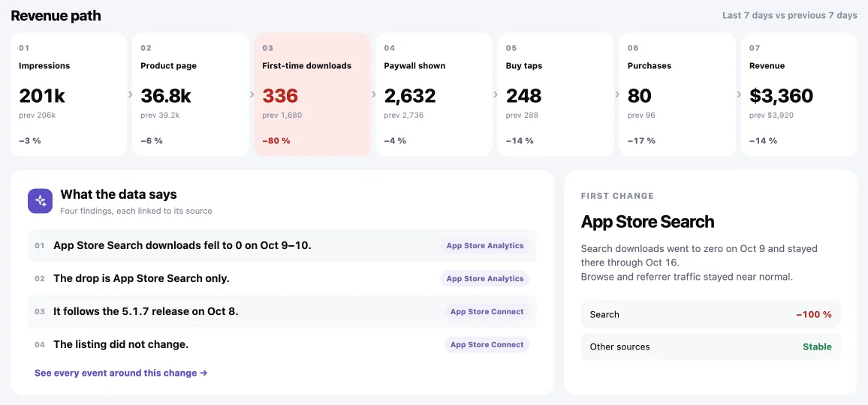
Task: Click 'prev 39.2k' under Product page
Action: pos(160,115)
